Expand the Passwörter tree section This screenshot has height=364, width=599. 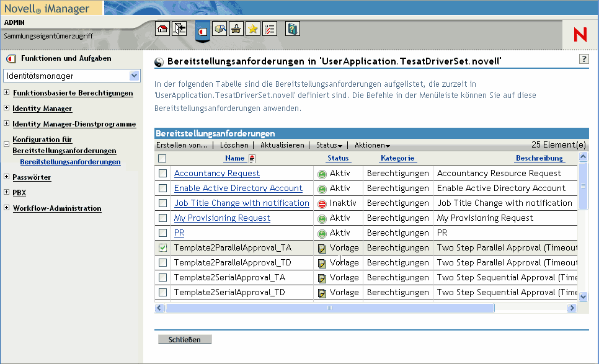coord(6,177)
